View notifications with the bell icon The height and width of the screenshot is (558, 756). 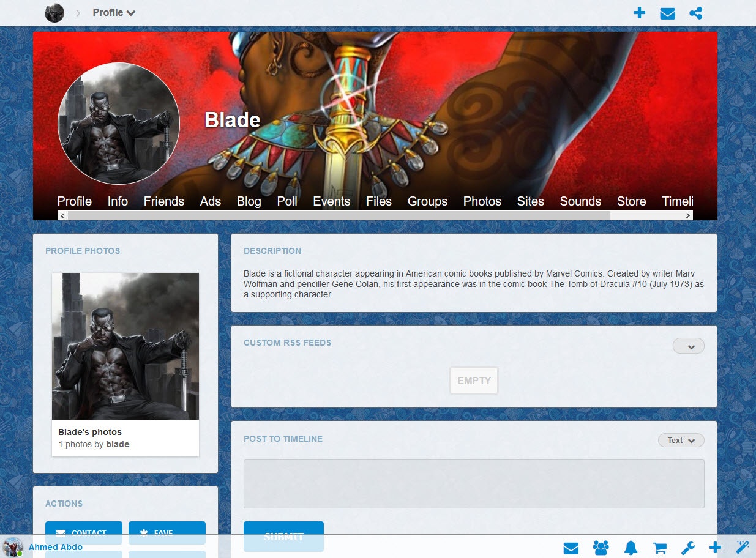click(x=631, y=548)
